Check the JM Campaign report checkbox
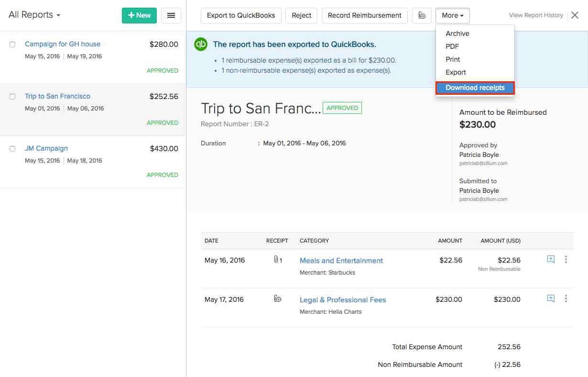Screen dimensions: 588x377 [12, 149]
